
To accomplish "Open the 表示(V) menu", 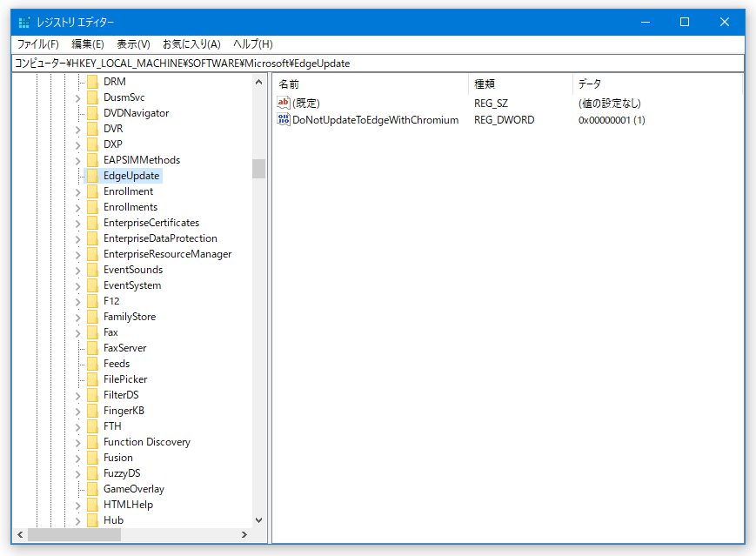I will (x=133, y=44).
